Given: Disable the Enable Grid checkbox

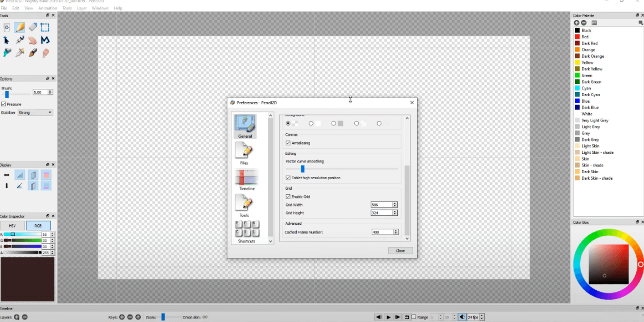Looking at the screenshot, I should 288,197.
